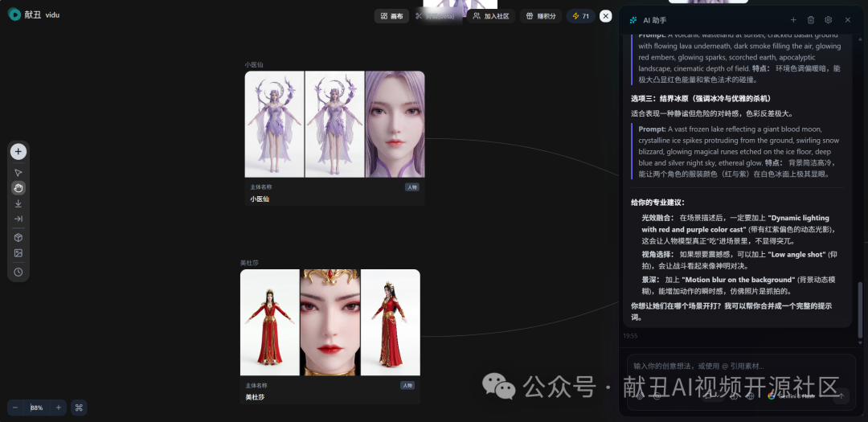Click the 加入社区 button
868x422 pixels.
491,16
